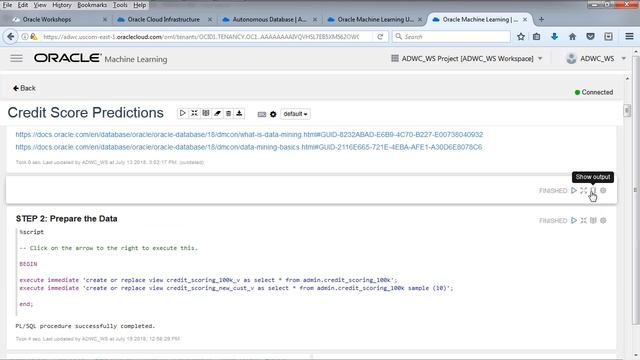Toggle output visibility for STEP 2 paragraph
640x360 pixels.
(x=593, y=220)
